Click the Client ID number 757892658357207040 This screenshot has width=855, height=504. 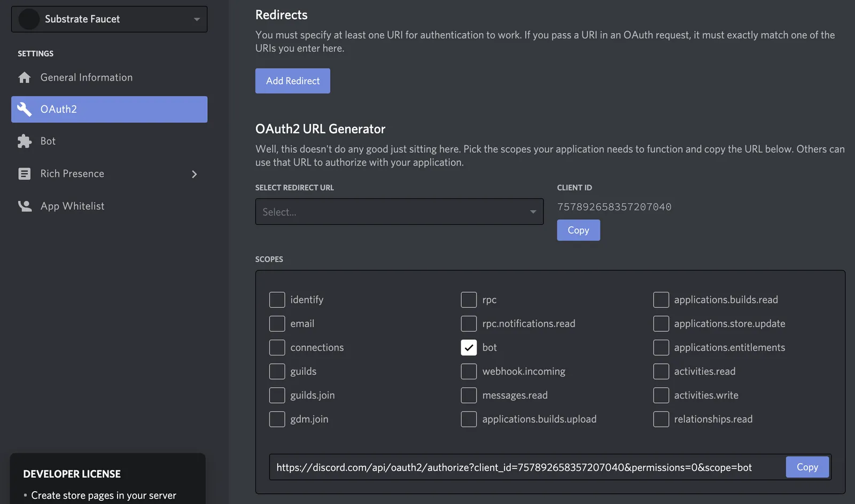(x=614, y=207)
